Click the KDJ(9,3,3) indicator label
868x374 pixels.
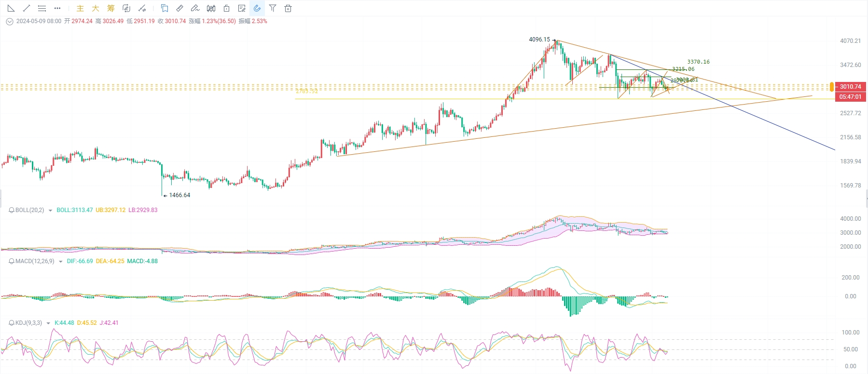pyautogui.click(x=29, y=323)
